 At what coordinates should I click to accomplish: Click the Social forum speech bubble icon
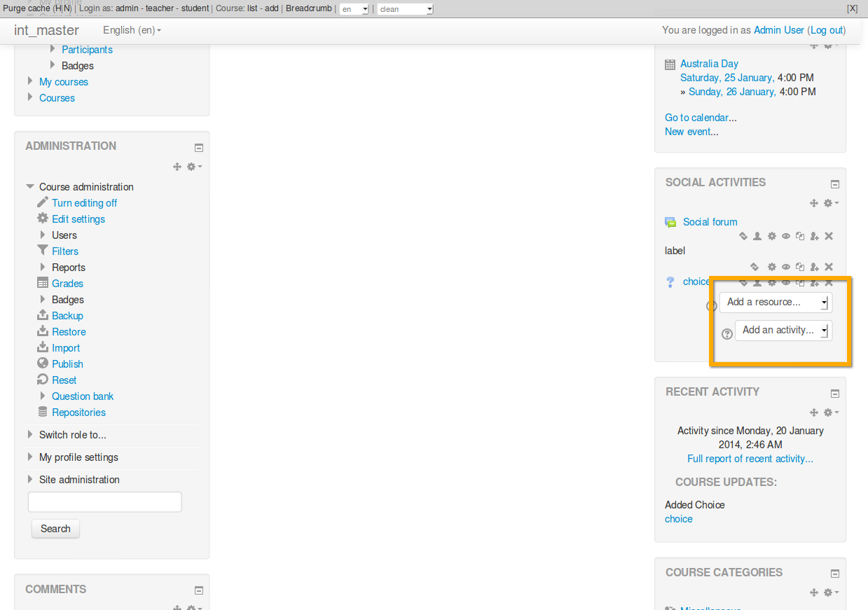(670, 223)
